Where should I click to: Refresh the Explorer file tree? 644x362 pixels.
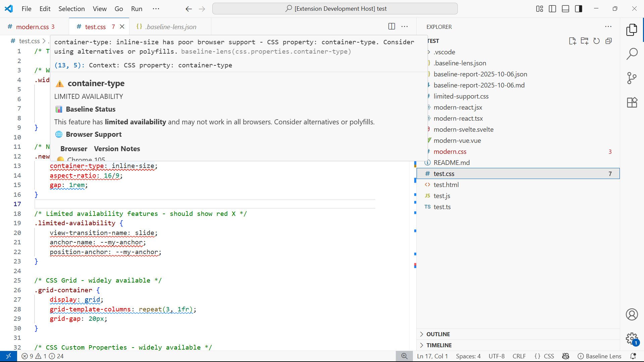pos(596,41)
